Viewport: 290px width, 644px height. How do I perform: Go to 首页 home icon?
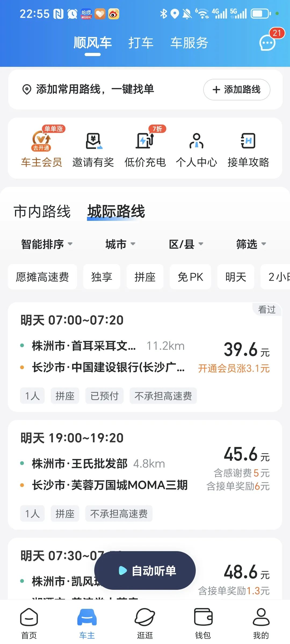[x=29, y=623]
